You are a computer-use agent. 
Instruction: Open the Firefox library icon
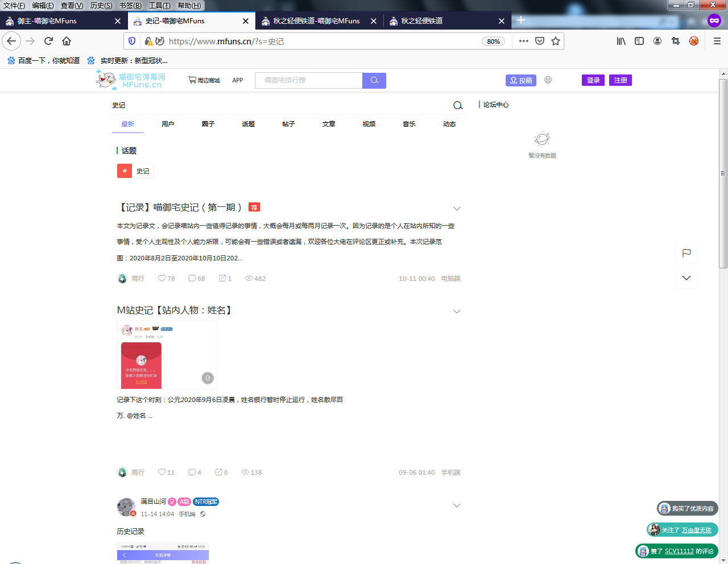pyautogui.click(x=621, y=41)
